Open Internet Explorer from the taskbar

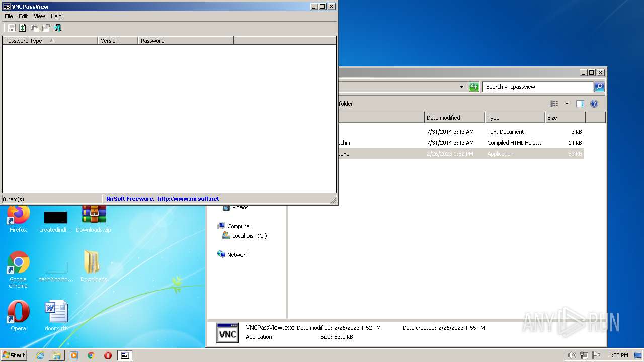tap(40, 355)
